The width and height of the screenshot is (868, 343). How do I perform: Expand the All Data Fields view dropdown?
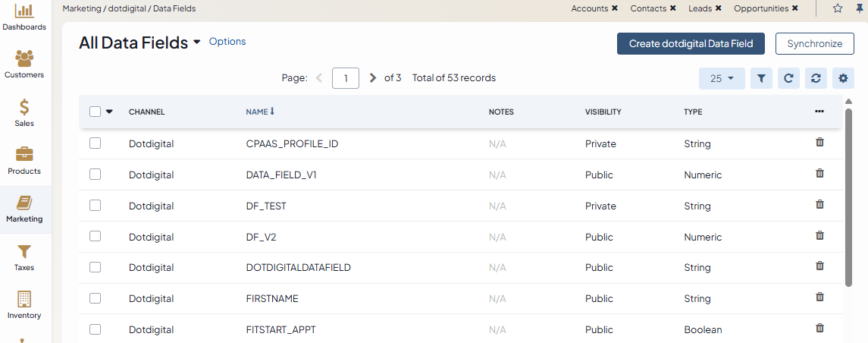pyautogui.click(x=197, y=42)
